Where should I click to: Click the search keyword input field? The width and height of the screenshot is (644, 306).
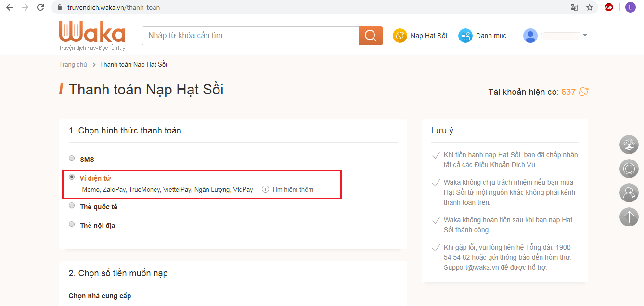250,36
